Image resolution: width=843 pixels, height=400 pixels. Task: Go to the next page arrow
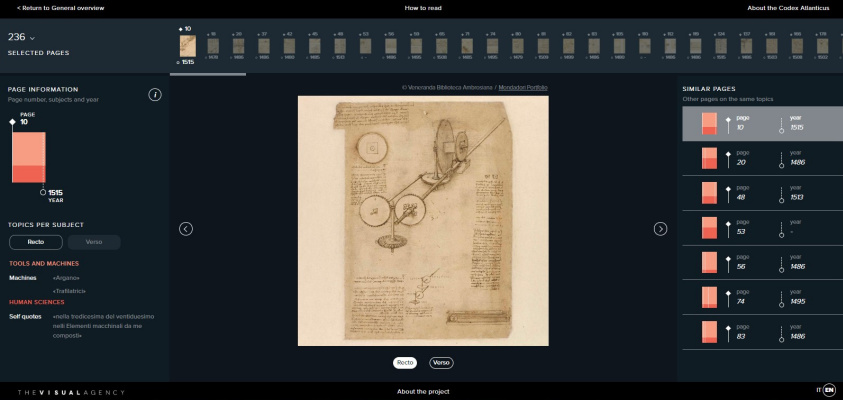[x=660, y=229]
